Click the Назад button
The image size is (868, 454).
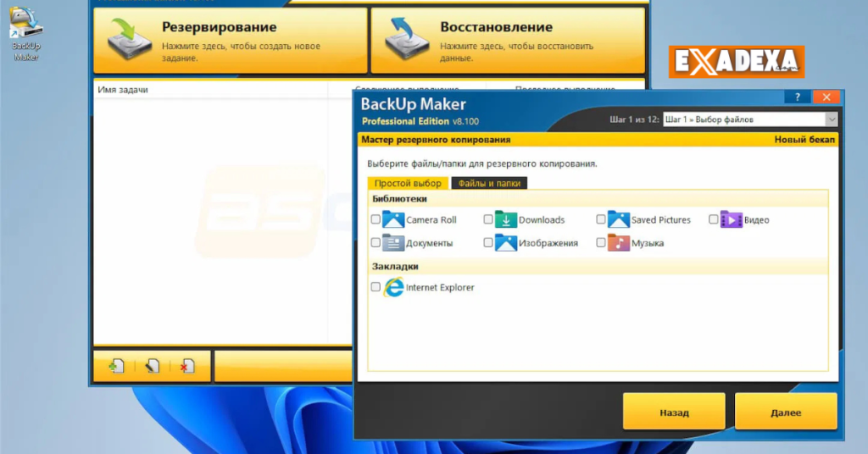coord(674,412)
